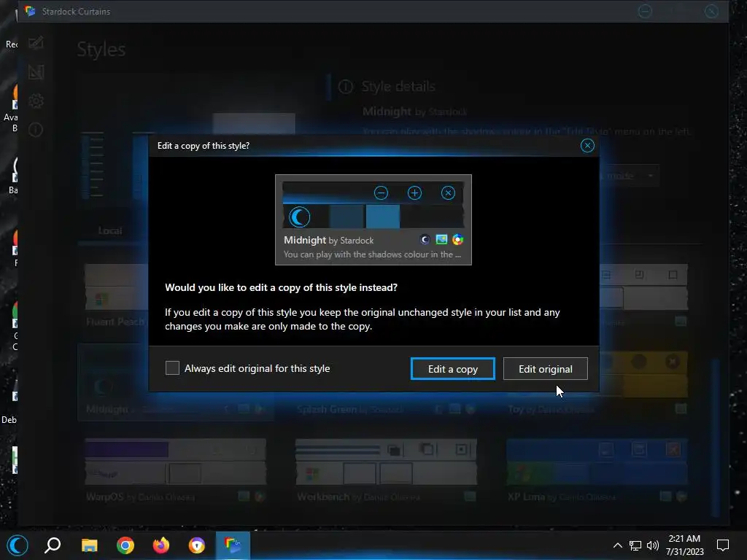The image size is (747, 560).
Task: Minimize the Stardock Curtains window
Action: pyautogui.click(x=645, y=11)
